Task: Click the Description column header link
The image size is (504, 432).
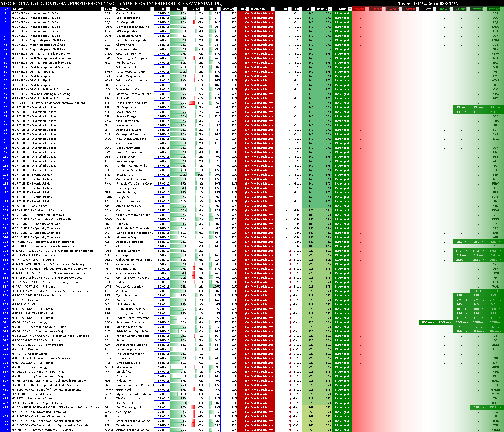Action: point(257,9)
